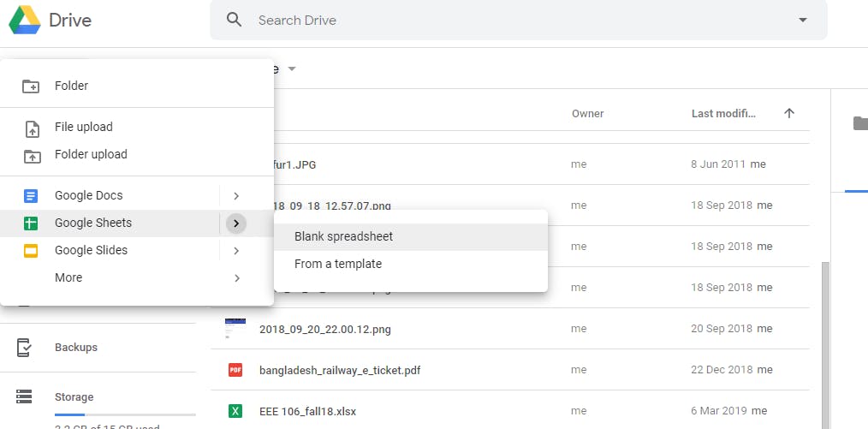
Task: Click the new Folder icon
Action: point(31,86)
